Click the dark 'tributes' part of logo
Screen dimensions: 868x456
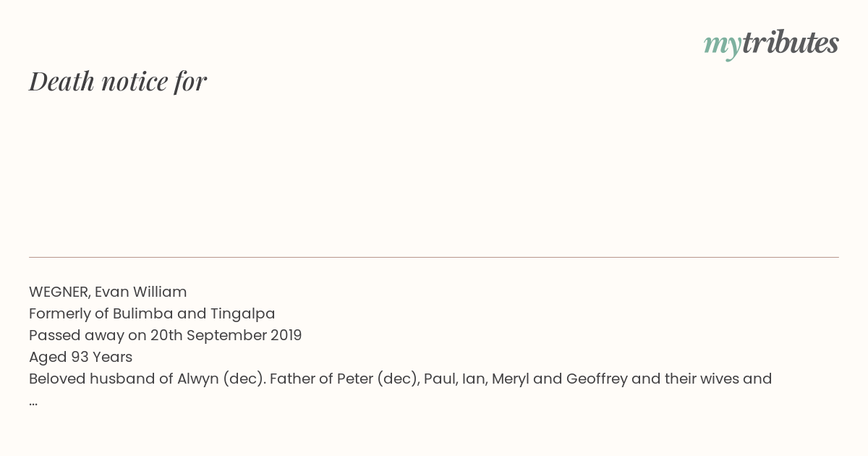[x=791, y=42]
